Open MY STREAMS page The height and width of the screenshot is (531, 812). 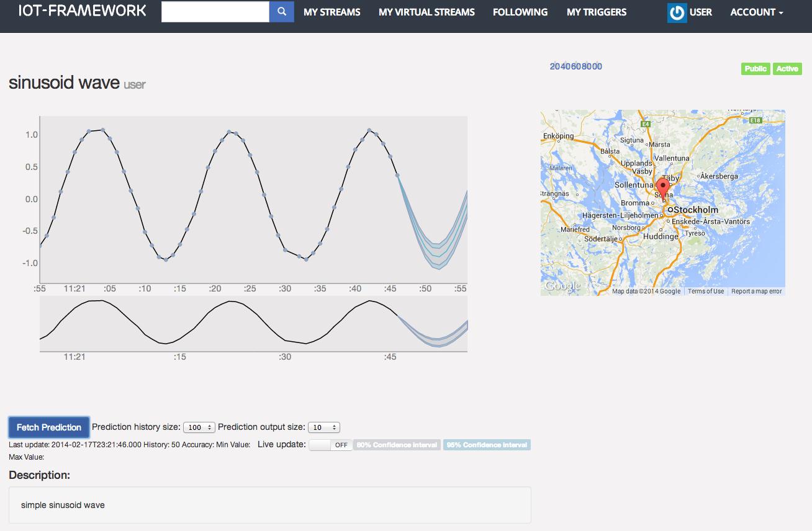[x=332, y=12]
